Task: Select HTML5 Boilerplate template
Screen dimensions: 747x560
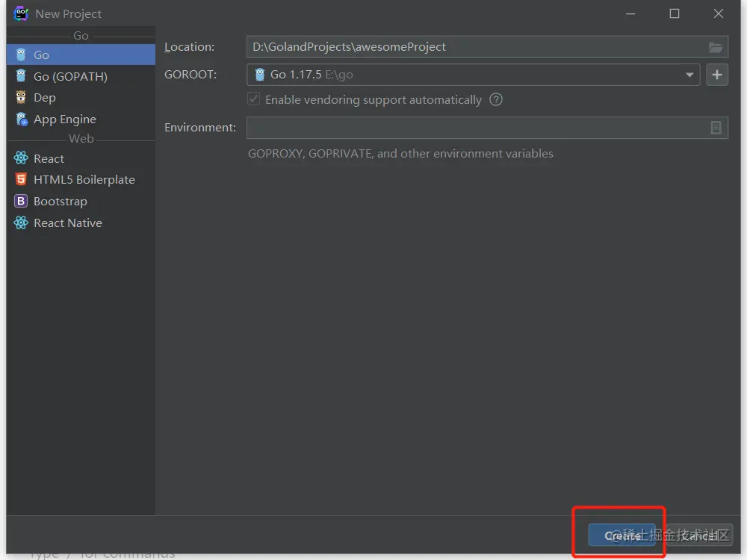Action: [81, 179]
